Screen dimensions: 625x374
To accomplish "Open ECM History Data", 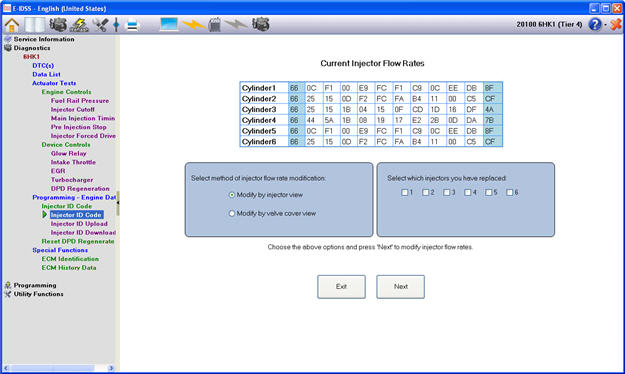I will (x=69, y=267).
